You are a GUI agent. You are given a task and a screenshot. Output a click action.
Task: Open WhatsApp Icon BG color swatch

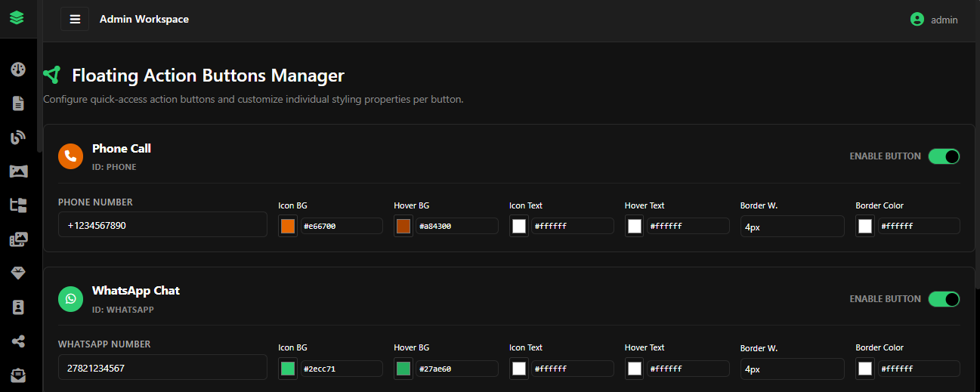tap(288, 369)
